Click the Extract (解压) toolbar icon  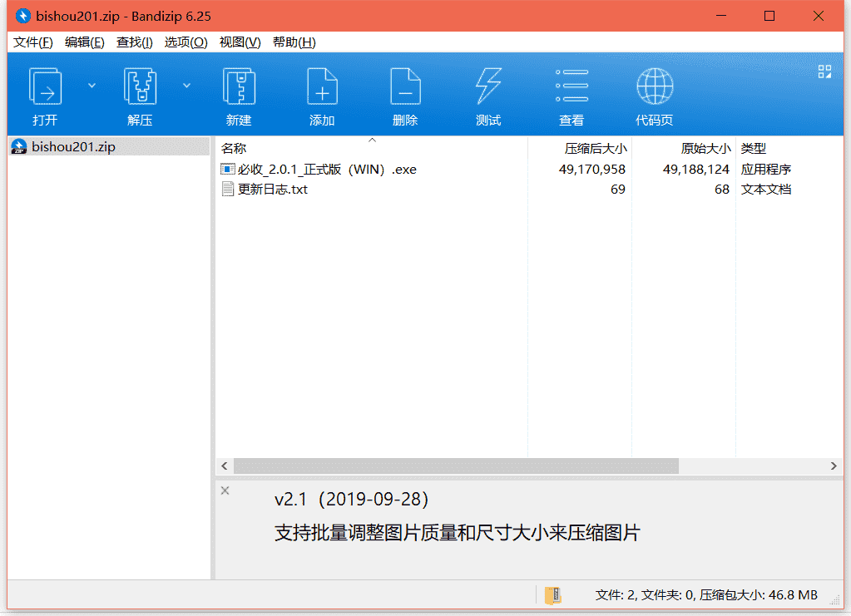[140, 86]
